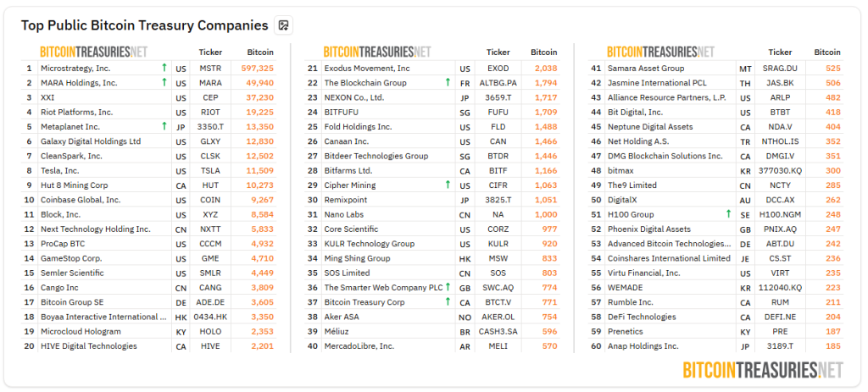Select the 'Semler Scientific' name

72,273
